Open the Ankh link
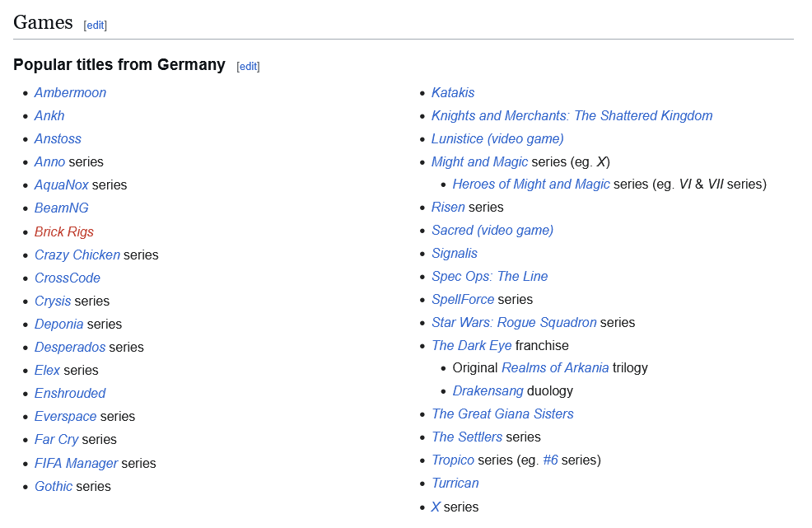This screenshot has width=812, height=528. click(x=49, y=115)
